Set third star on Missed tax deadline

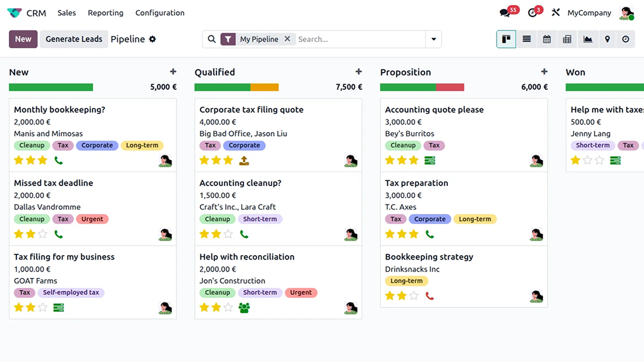[42, 234]
